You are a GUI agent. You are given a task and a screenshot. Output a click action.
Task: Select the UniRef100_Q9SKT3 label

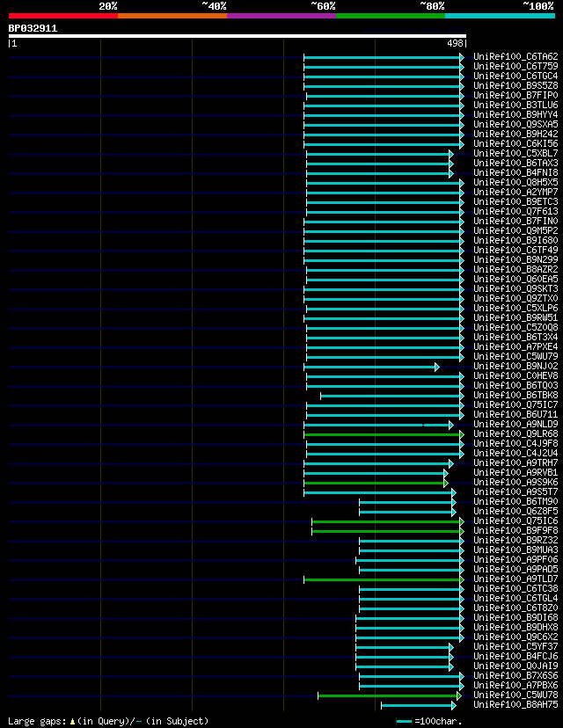tap(515, 288)
